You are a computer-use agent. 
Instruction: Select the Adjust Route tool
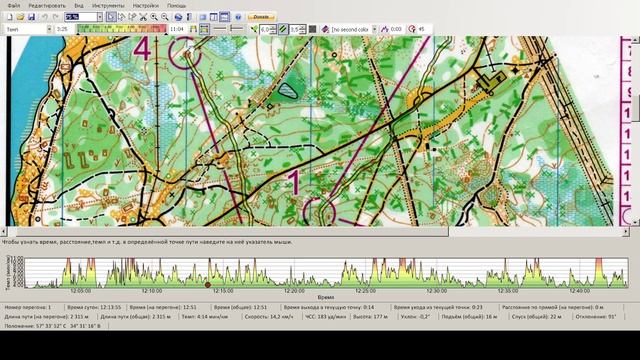coord(121,17)
